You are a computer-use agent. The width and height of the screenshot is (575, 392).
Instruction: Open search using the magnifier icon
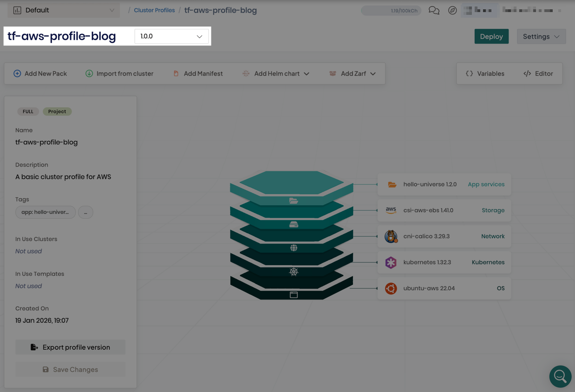tap(560, 377)
